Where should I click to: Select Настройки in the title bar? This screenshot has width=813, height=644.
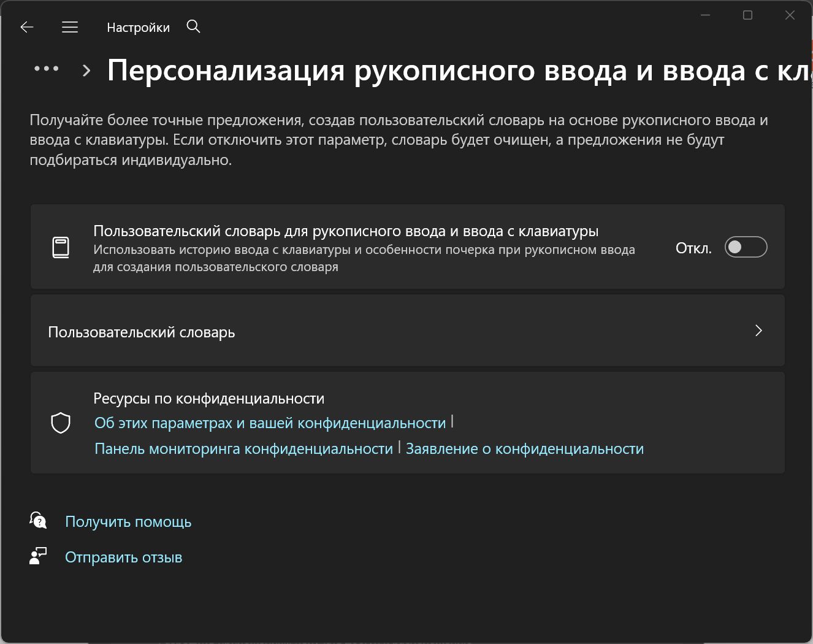click(x=138, y=27)
